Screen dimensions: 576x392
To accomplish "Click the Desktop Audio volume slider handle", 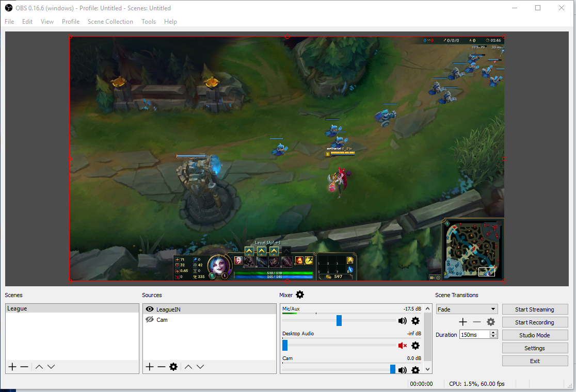I will click(285, 345).
